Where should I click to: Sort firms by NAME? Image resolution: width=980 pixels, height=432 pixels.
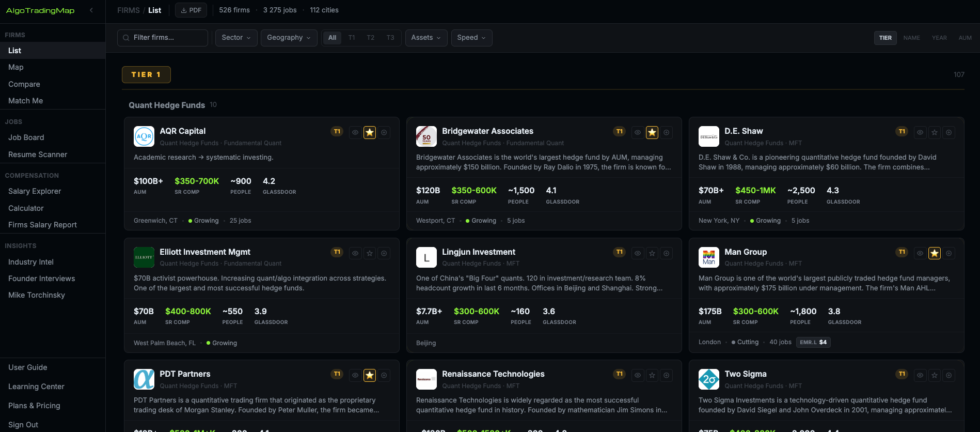tap(912, 38)
